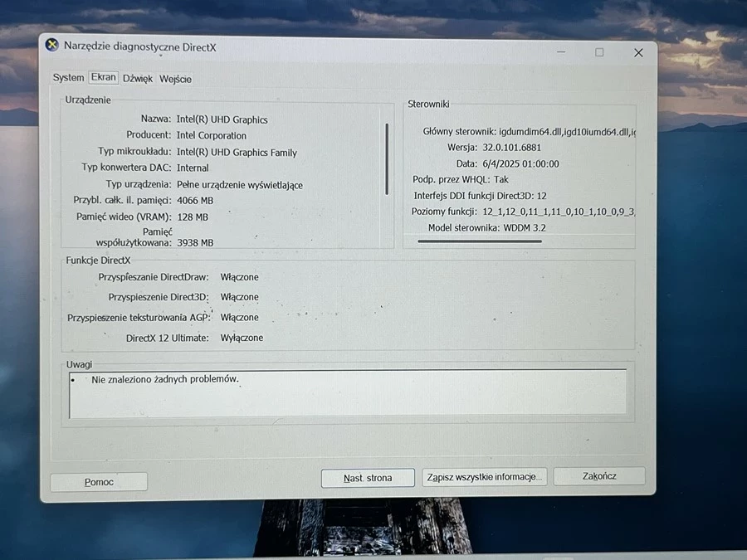The image size is (747, 560).
Task: Go to the Wejście tab
Action: (175, 79)
